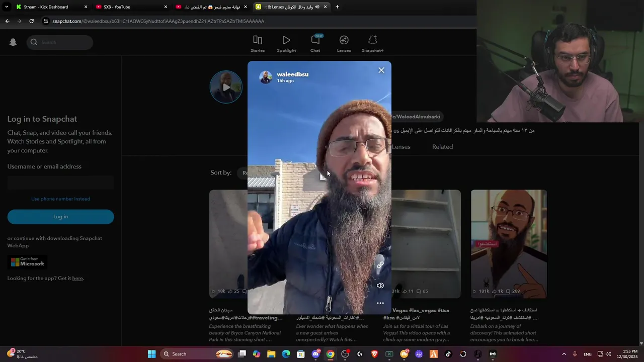Click the 'here' app download link
Viewport: 644px width, 362px height.
click(x=77, y=279)
